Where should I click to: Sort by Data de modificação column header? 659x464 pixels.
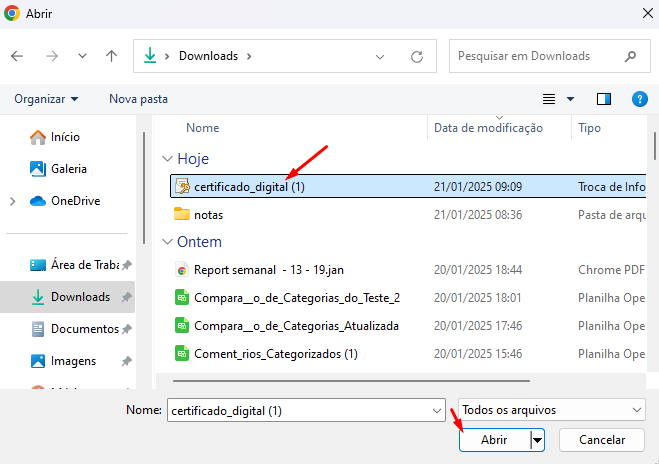pos(488,128)
